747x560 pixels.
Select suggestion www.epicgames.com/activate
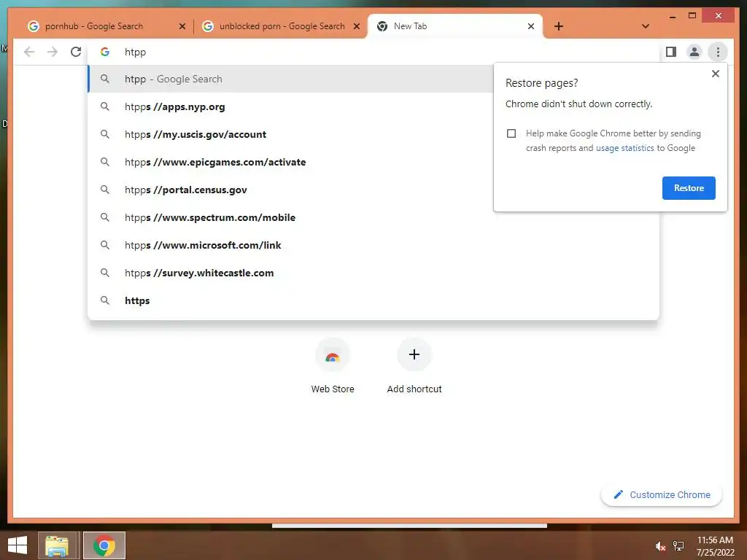pyautogui.click(x=290, y=162)
